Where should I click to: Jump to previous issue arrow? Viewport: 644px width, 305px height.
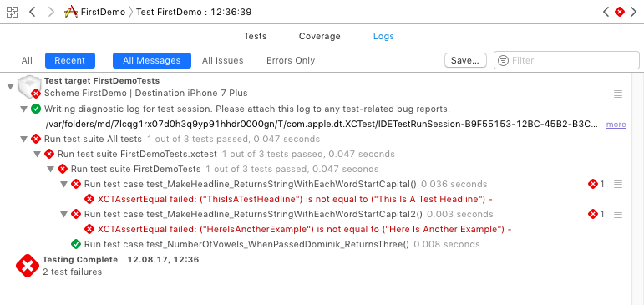click(606, 12)
